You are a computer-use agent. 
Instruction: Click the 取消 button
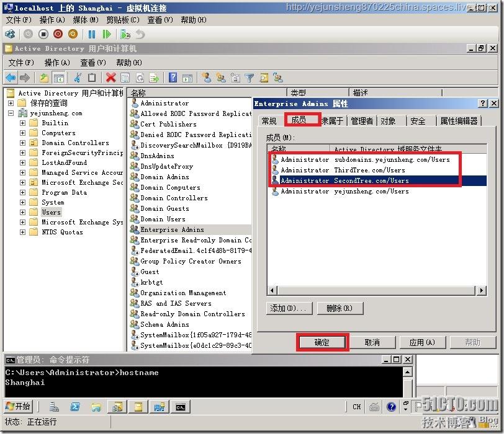[372, 342]
